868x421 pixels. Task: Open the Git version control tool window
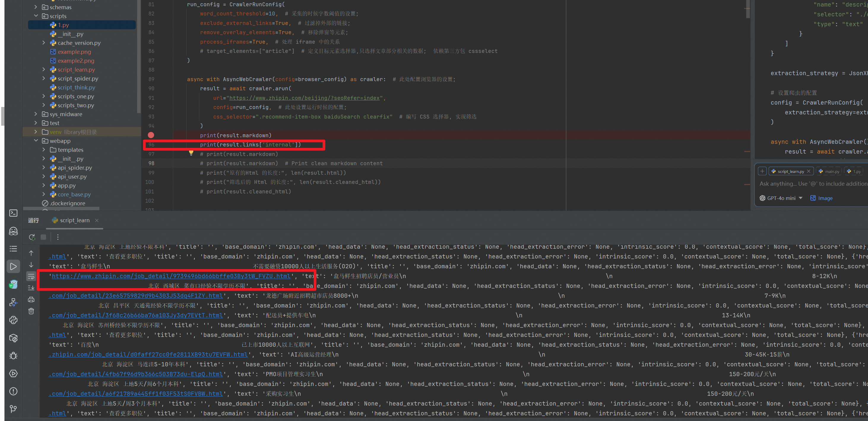(x=13, y=409)
